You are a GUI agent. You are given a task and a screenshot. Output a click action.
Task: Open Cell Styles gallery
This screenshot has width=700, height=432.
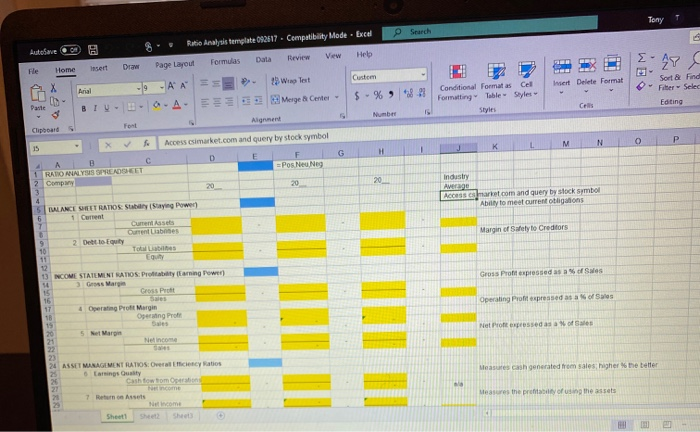tap(526, 79)
